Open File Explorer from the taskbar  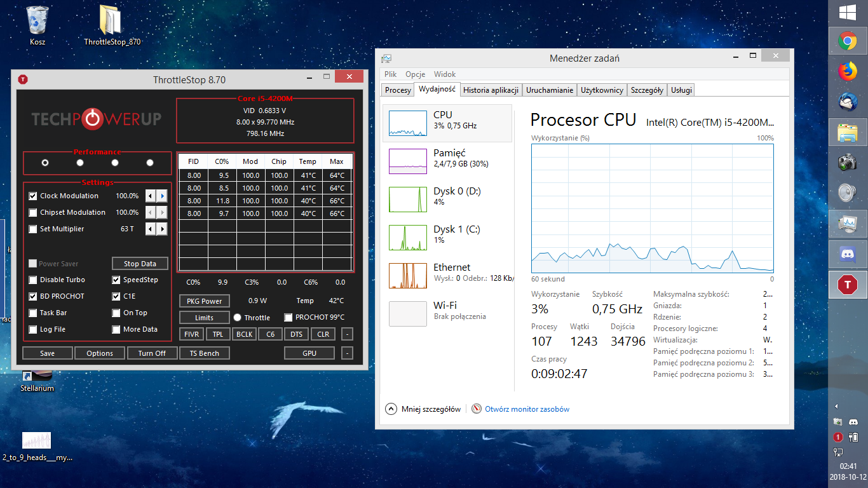coord(846,133)
